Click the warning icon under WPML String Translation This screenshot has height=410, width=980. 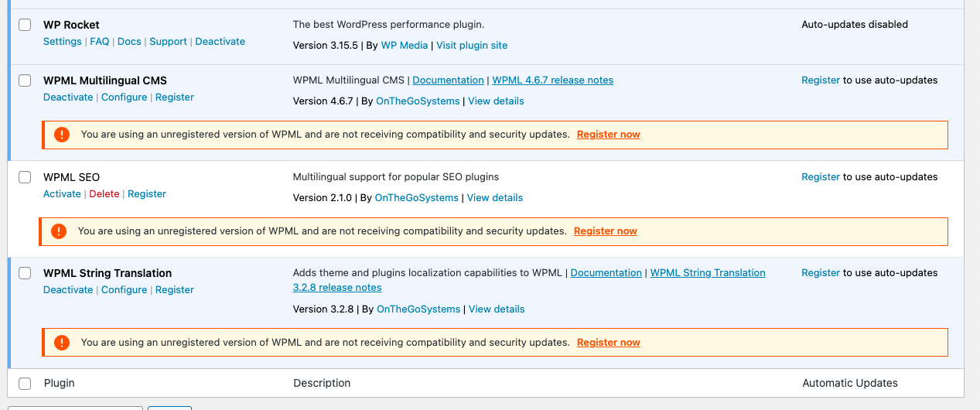62,343
